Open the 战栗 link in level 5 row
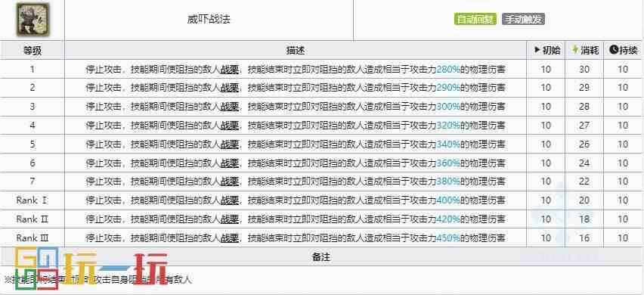This screenshot has width=644, height=295. (x=230, y=144)
